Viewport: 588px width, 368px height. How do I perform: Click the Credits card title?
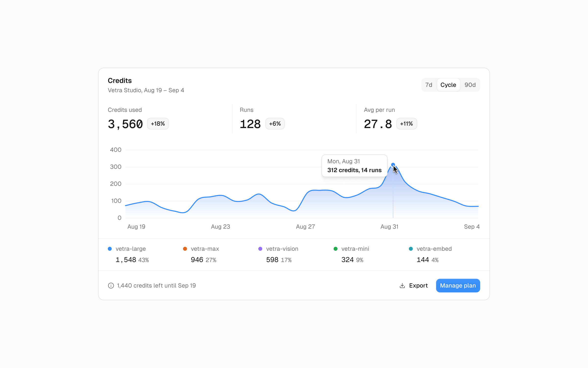coord(120,80)
